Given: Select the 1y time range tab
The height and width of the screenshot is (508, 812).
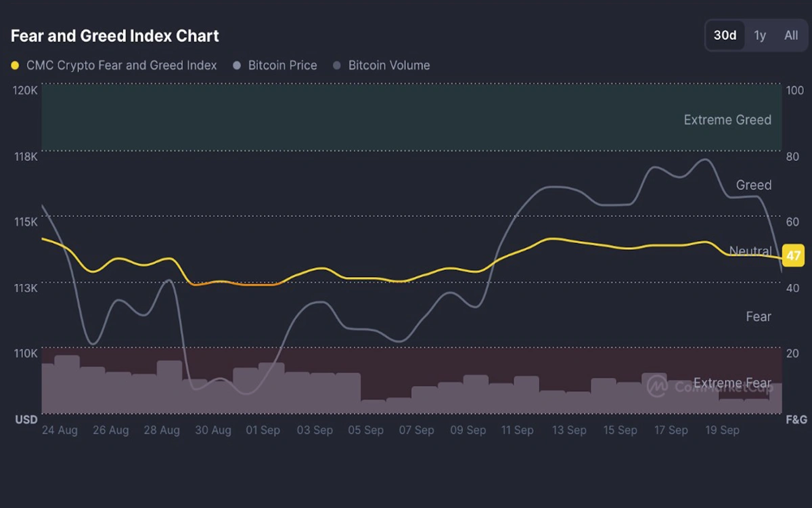Looking at the screenshot, I should pyautogui.click(x=760, y=35).
